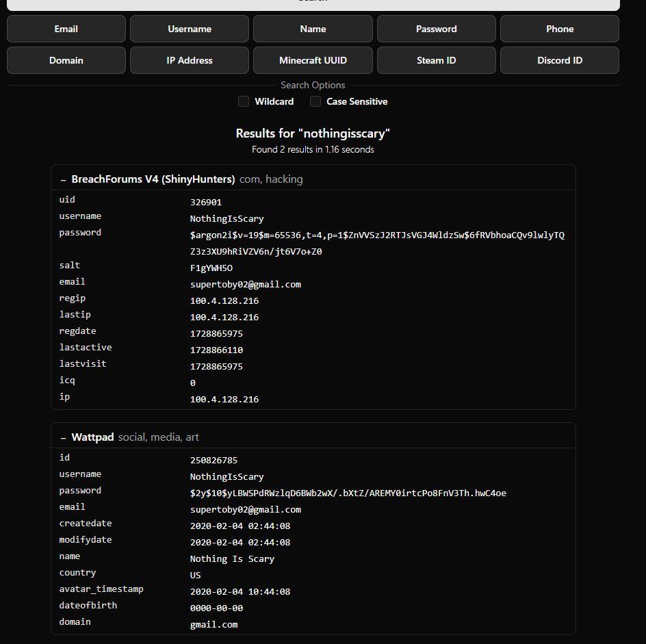
Task: Click the regip value 100.4.128.216
Action: (224, 301)
